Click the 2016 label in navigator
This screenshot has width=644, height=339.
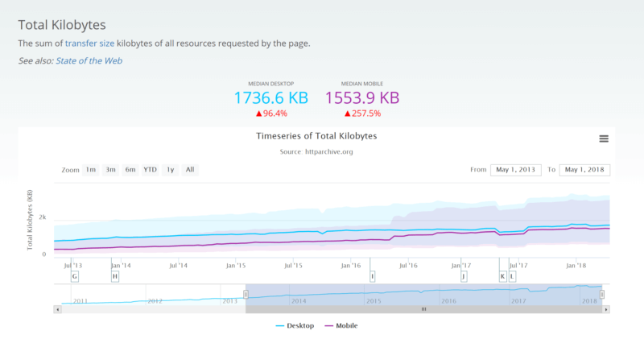448,301
